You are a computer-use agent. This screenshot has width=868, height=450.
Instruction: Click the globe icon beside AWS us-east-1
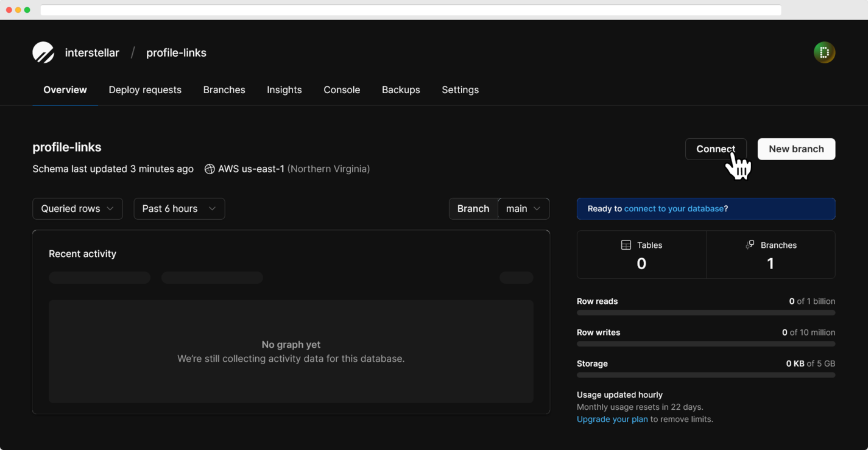(209, 169)
